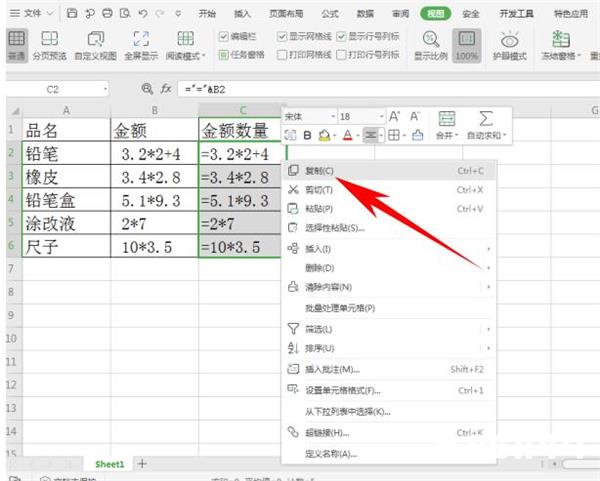Click the select-all corner of the sheet

coord(15,111)
